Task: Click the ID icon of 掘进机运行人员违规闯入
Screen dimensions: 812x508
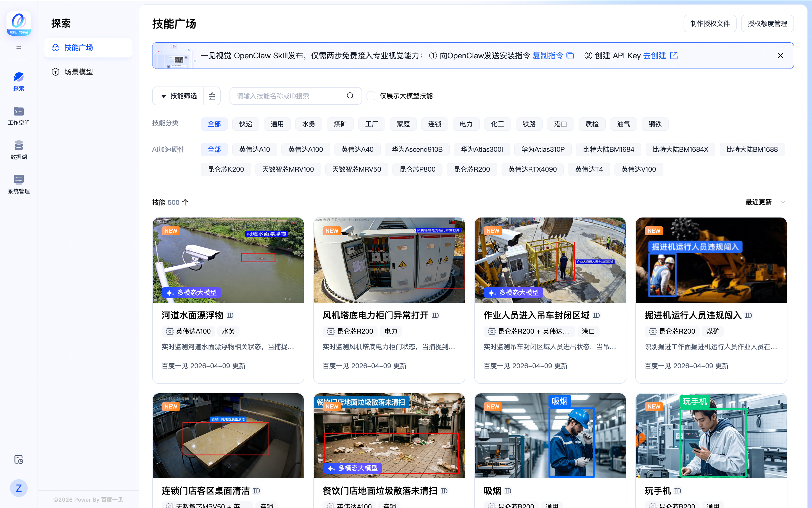Action: pos(748,315)
